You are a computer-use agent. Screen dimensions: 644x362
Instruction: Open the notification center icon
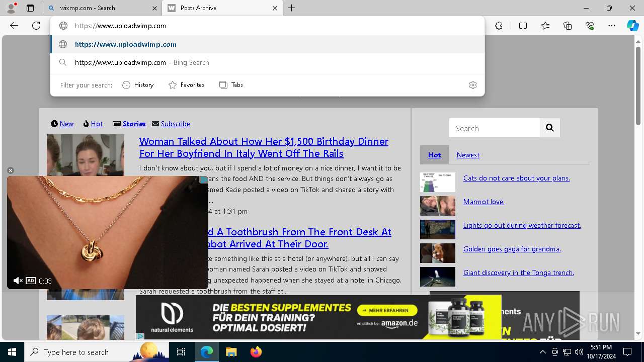[x=627, y=352]
